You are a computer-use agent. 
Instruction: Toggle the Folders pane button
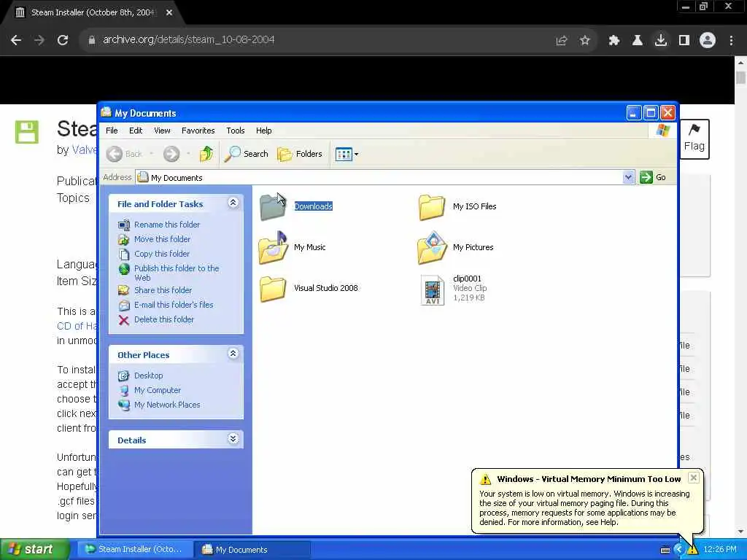(300, 154)
